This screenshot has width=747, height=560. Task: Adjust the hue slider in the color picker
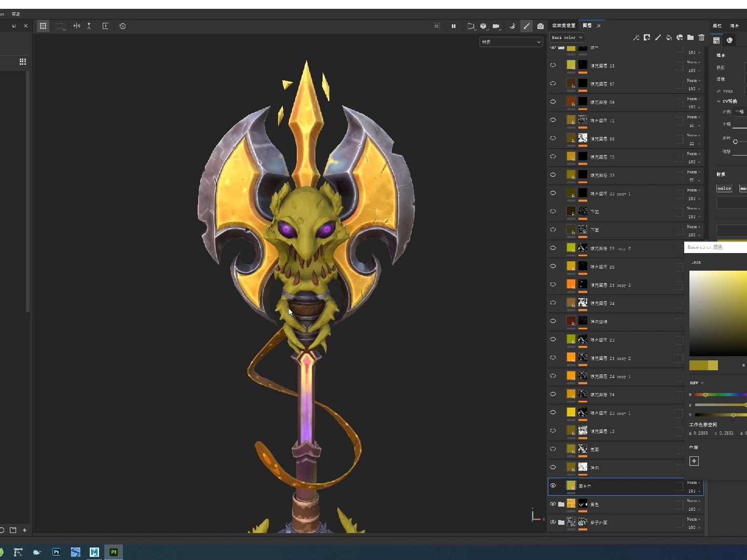pyautogui.click(x=721, y=395)
